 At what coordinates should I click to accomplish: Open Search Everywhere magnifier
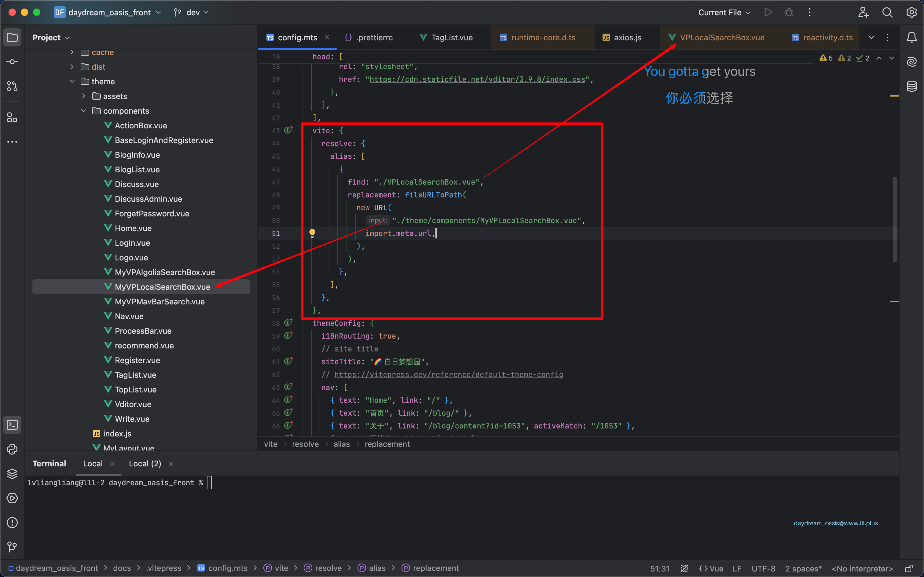pyautogui.click(x=887, y=12)
